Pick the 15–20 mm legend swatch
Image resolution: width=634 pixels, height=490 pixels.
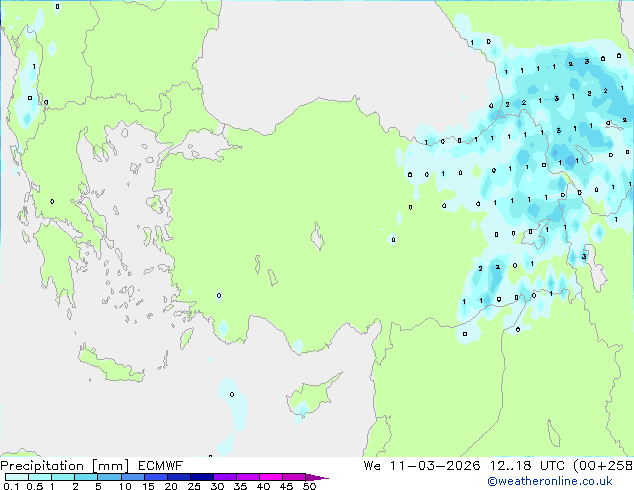[156, 477]
